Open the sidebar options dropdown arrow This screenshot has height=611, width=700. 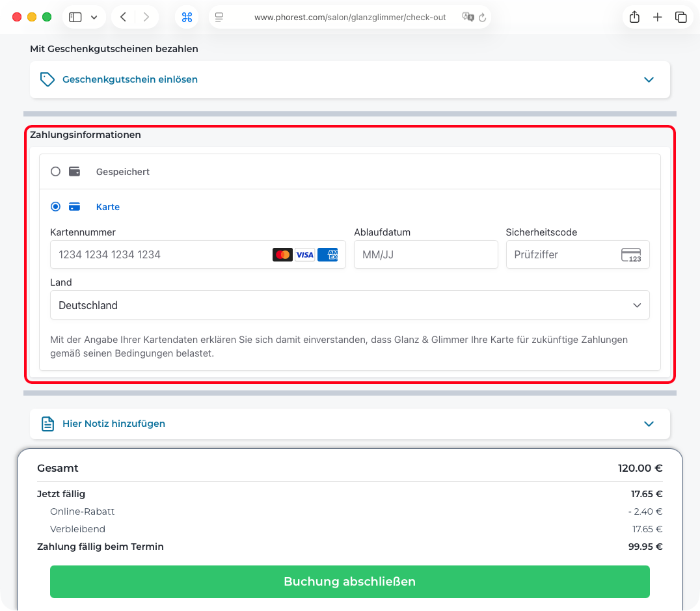coord(94,18)
